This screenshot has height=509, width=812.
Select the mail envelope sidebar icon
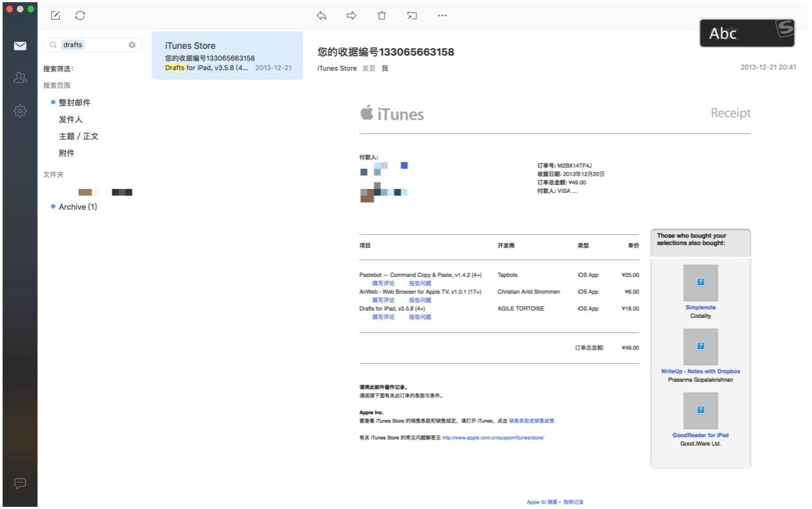pos(20,46)
